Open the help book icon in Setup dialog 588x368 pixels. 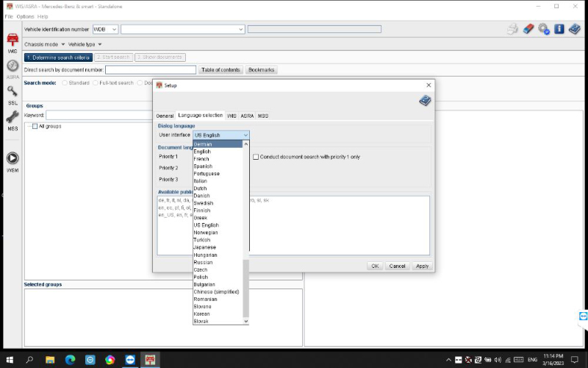tap(425, 101)
